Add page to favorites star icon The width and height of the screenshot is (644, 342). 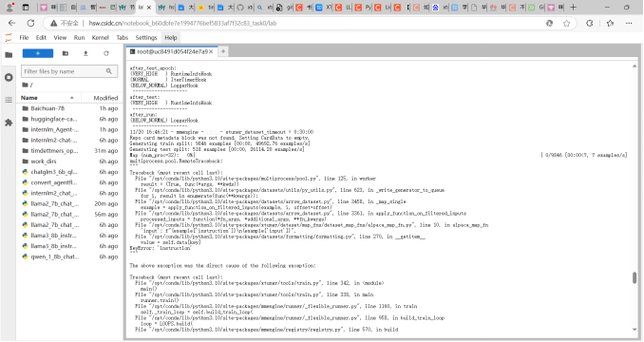click(567, 24)
